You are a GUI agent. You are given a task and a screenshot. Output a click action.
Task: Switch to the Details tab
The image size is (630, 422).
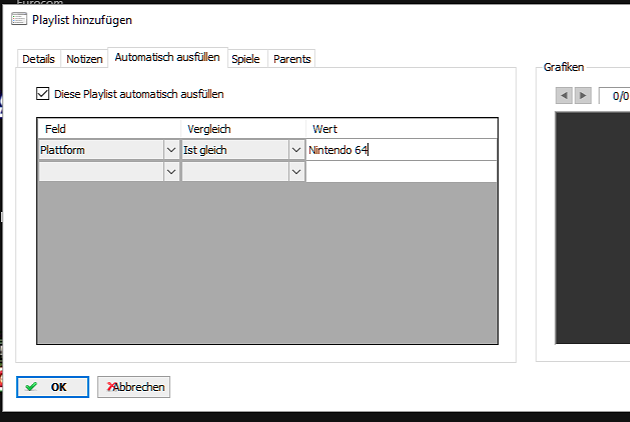click(39, 59)
